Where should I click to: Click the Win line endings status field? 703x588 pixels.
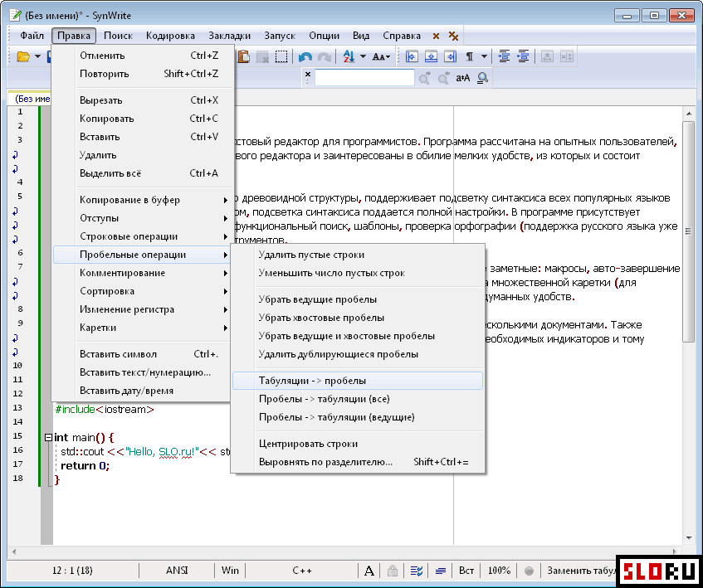230,571
